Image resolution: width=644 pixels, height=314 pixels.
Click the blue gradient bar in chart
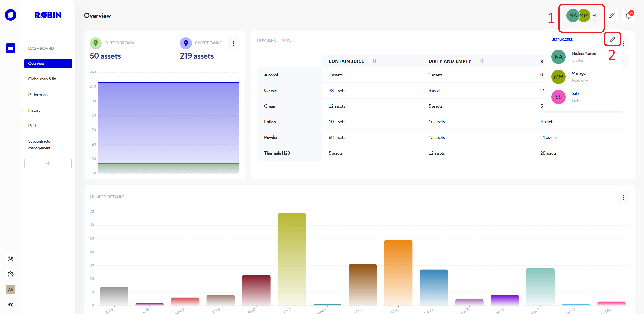tap(434, 287)
